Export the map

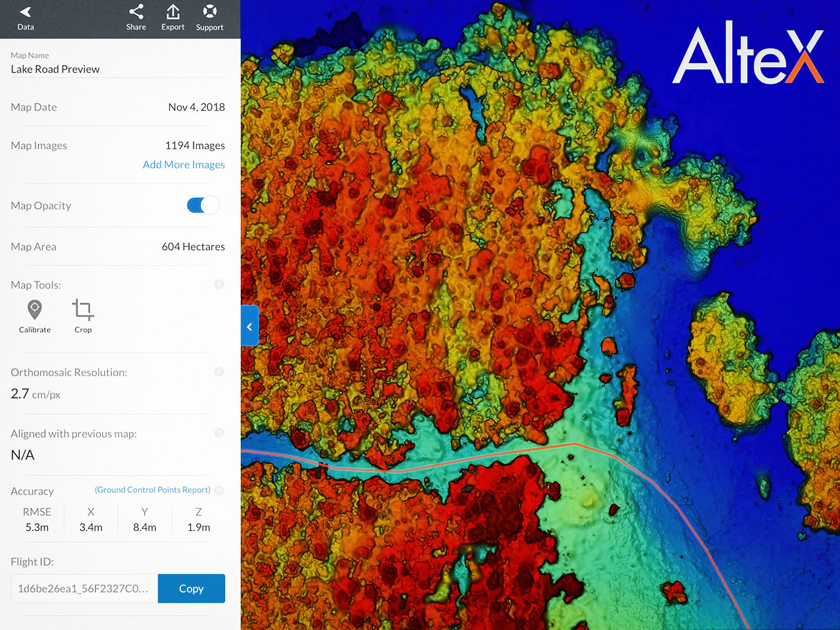(x=173, y=18)
